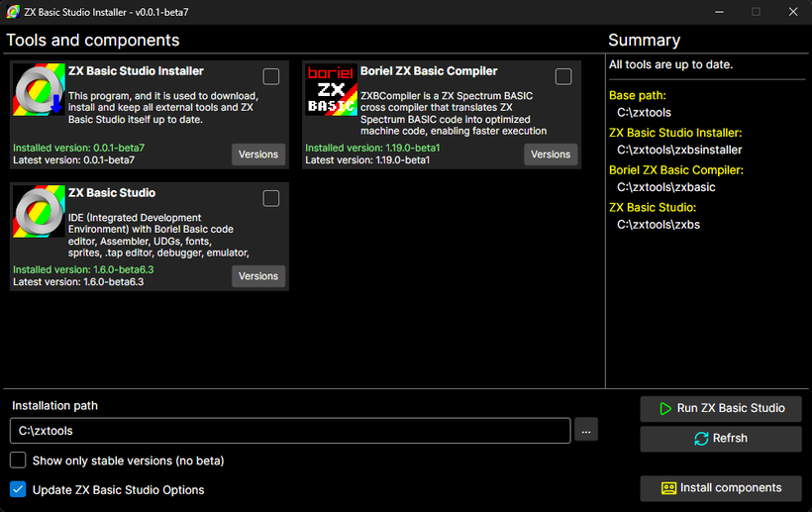The height and width of the screenshot is (512, 812).
Task: Click the Summary heading
Action: 645,41
